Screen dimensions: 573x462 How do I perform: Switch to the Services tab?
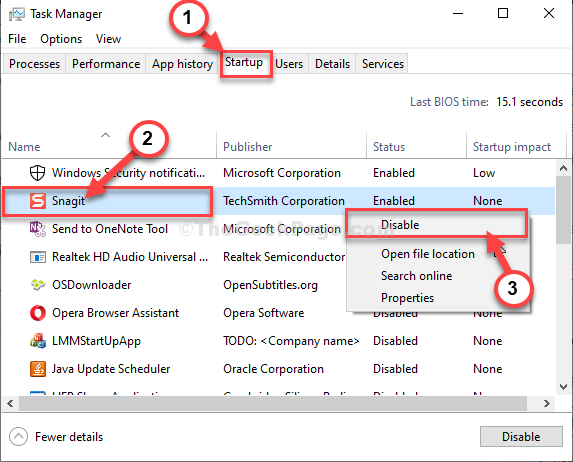pyautogui.click(x=383, y=64)
